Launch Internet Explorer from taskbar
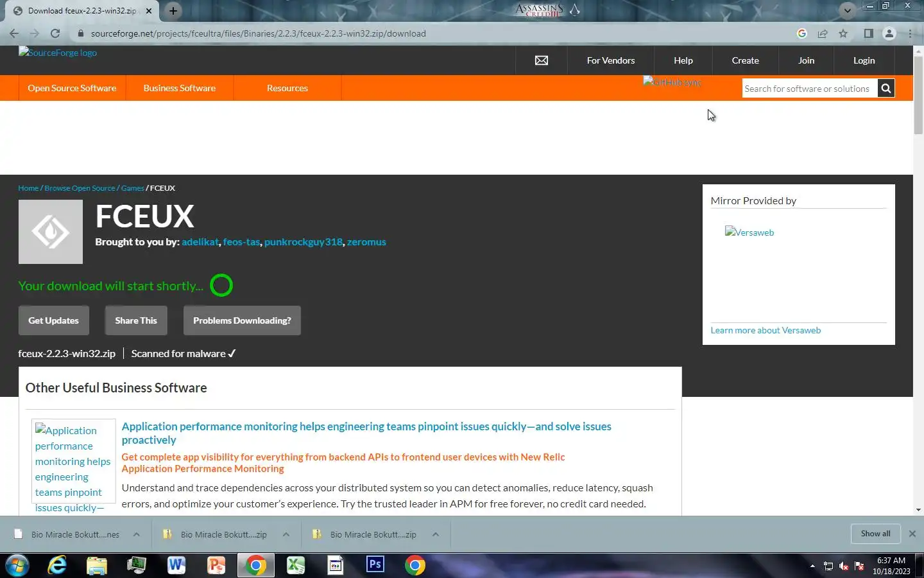Viewport: 924px width, 578px height. [57, 566]
